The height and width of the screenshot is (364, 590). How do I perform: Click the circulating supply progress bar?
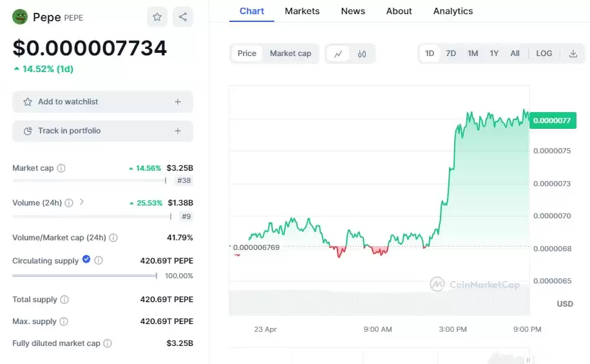[84, 276]
